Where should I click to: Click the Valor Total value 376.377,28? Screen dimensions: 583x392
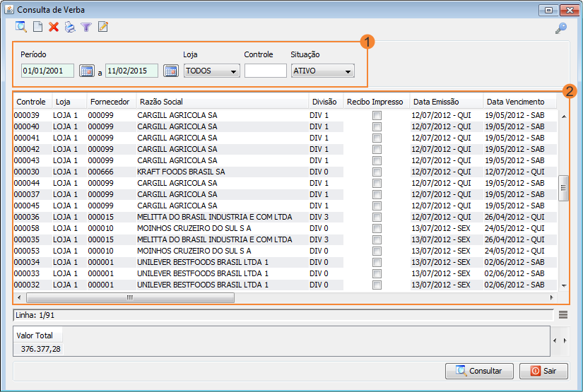click(x=40, y=350)
